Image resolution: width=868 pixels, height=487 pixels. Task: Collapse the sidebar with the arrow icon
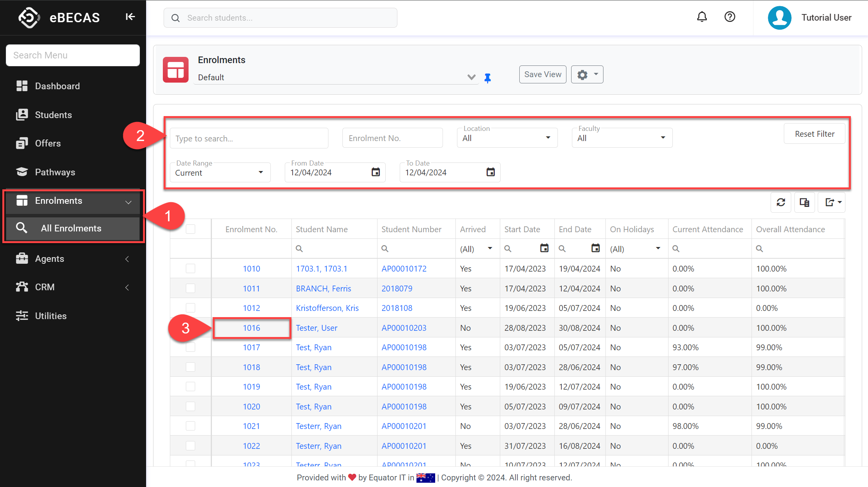point(130,17)
